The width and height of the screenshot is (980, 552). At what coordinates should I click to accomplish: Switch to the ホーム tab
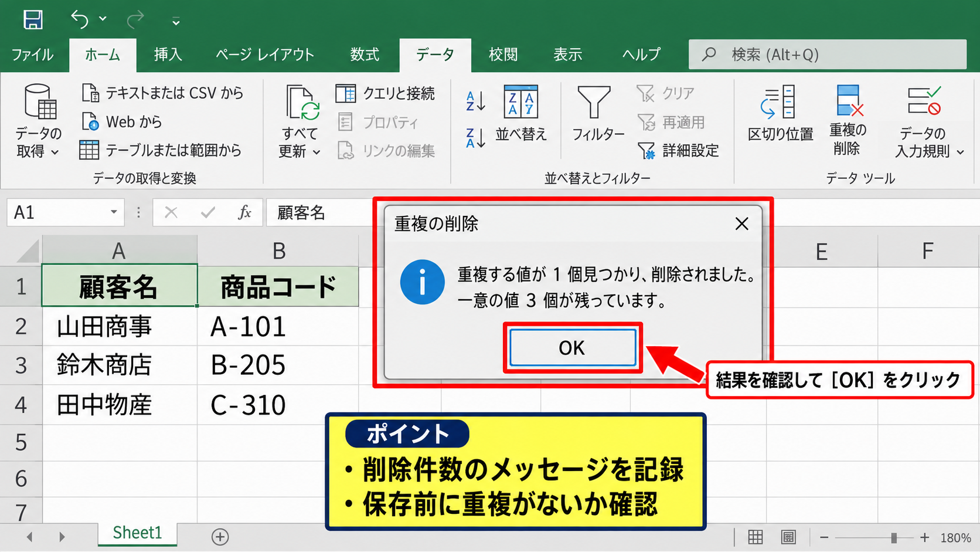(x=103, y=55)
